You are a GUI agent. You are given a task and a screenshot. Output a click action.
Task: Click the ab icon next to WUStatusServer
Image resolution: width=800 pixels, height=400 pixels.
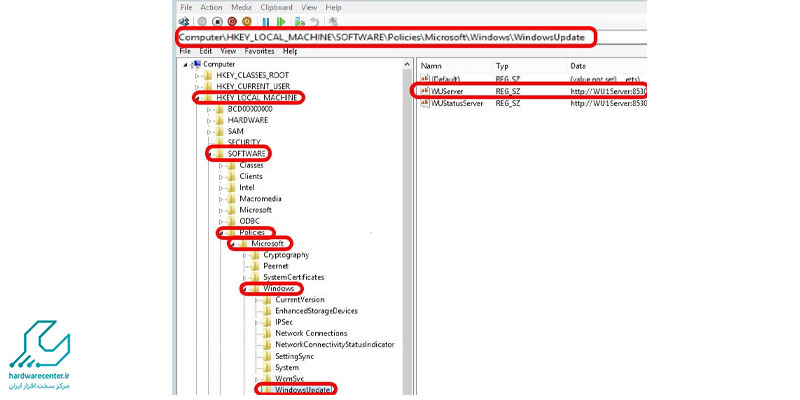425,103
